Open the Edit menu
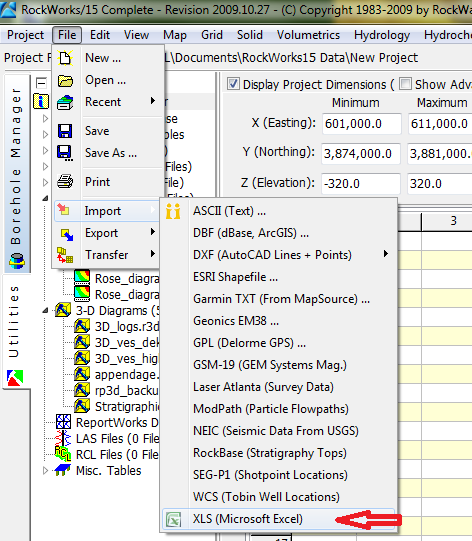 pyautogui.click(x=100, y=35)
